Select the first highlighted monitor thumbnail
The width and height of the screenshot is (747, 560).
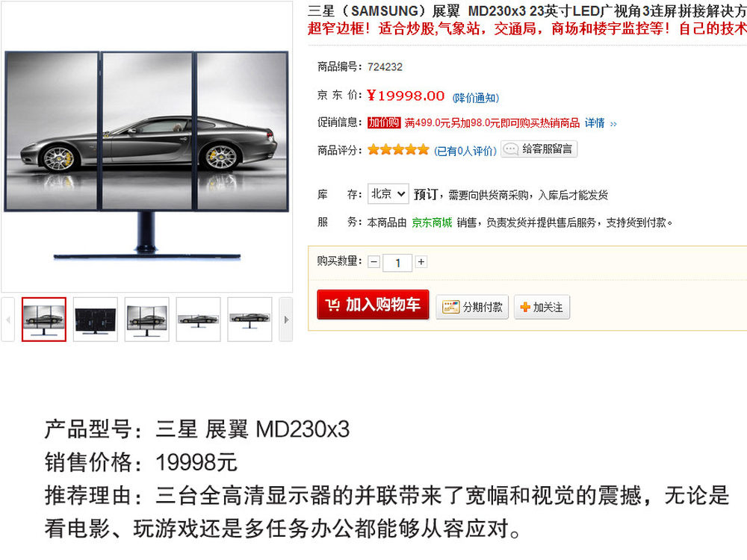[x=44, y=320]
